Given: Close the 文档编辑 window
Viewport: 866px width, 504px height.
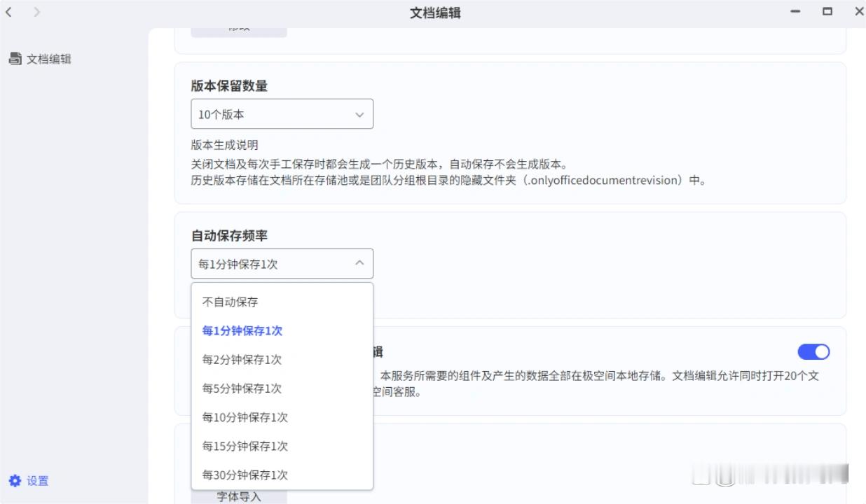Looking at the screenshot, I should tap(859, 12).
